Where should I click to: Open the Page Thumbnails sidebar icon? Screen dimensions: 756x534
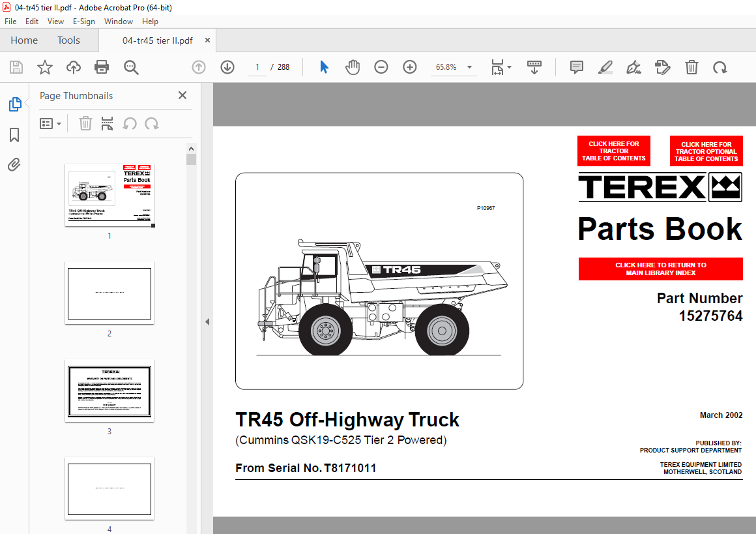point(15,104)
